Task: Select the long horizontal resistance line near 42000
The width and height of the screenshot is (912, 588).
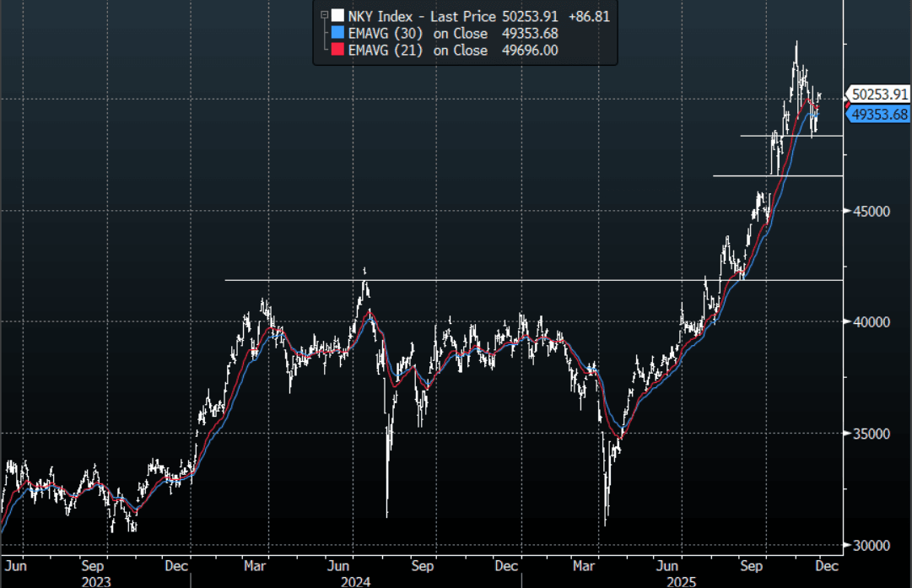Action: tap(506, 280)
